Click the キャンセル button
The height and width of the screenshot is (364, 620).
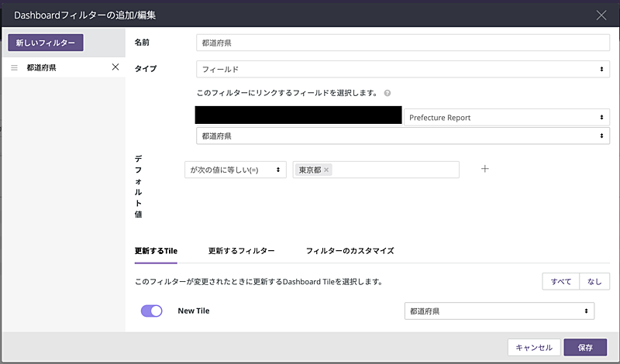(534, 348)
